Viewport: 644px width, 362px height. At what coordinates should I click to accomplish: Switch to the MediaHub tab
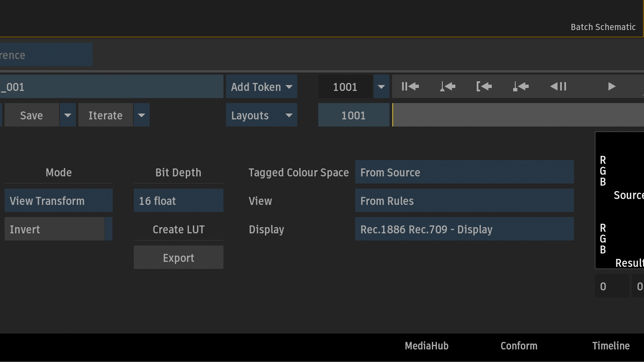tap(426, 346)
